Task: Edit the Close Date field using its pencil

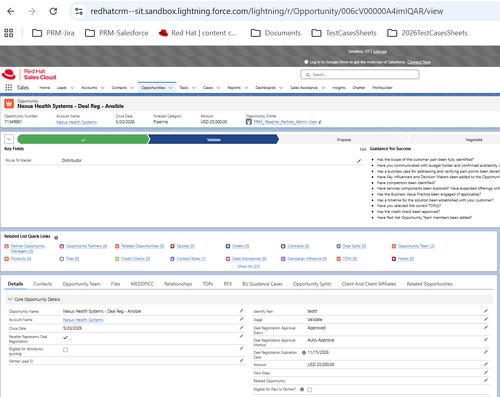Action: coord(241,328)
